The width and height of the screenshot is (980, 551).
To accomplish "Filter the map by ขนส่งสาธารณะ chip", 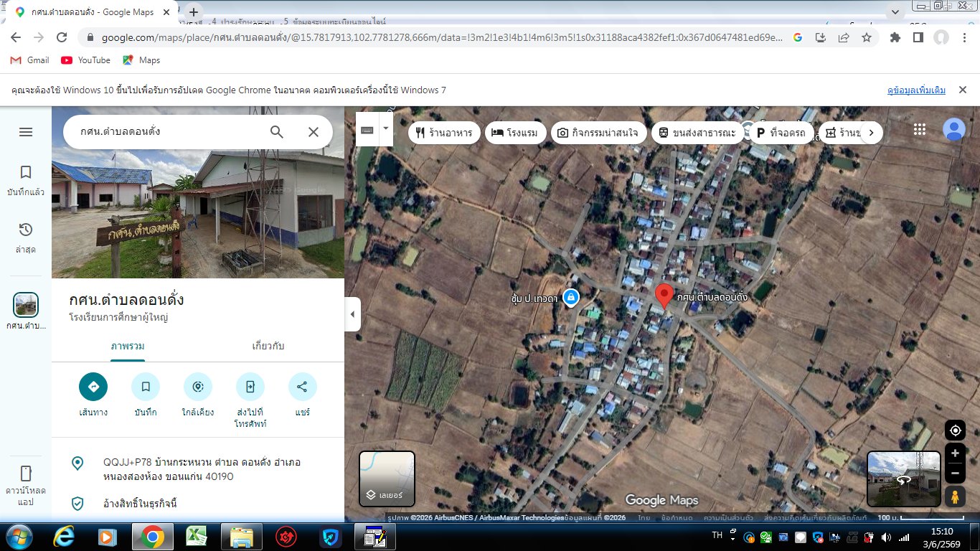I will [x=697, y=133].
